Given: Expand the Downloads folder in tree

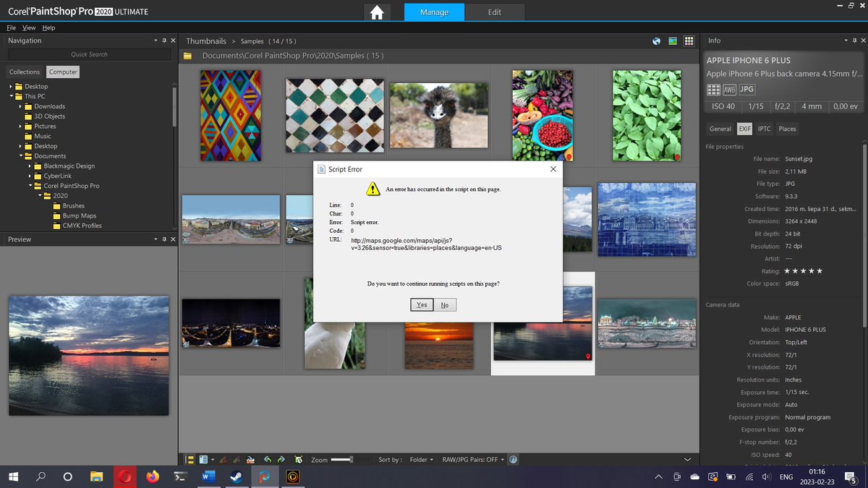Looking at the screenshot, I should click(21, 106).
